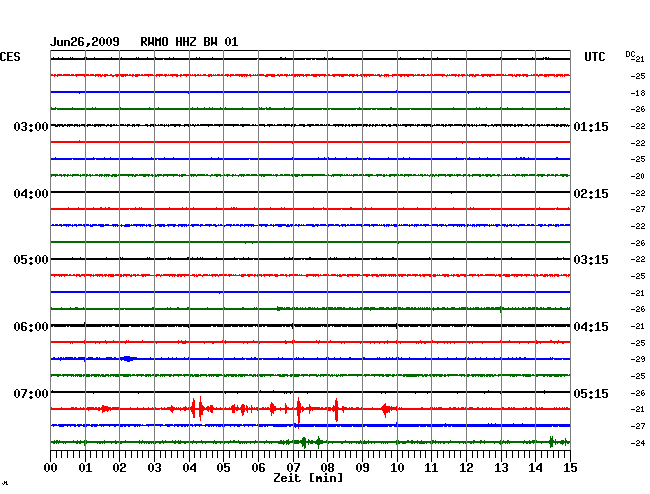Image resolution: width=650 pixels, height=494 pixels.
Task: Select minute 13 on the time axis
Action: 501,467
